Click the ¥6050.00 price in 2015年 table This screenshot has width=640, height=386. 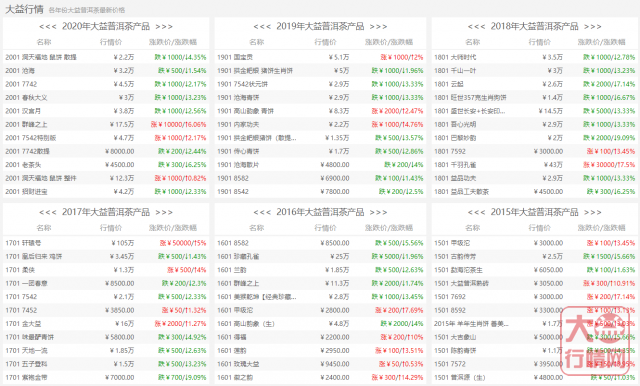click(x=548, y=270)
